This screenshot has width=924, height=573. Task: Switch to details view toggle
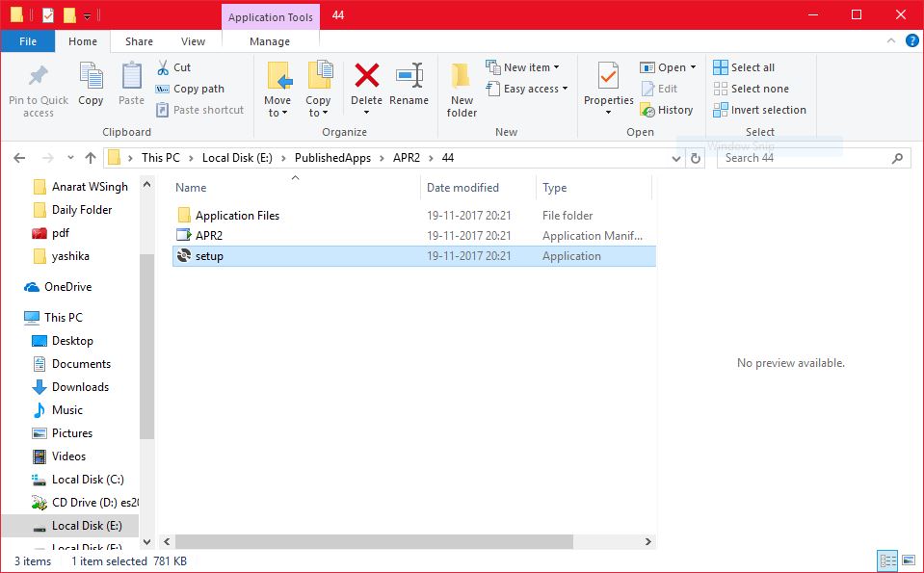[x=887, y=560]
